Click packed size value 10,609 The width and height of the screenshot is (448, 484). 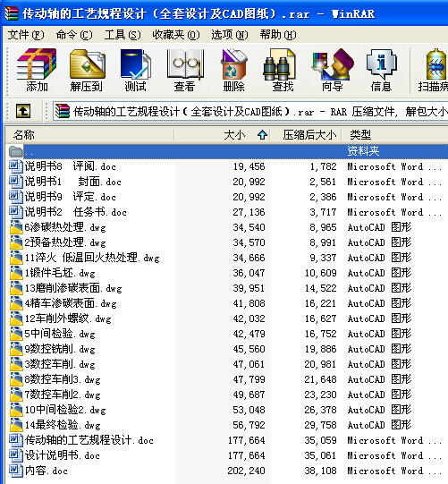320,273
